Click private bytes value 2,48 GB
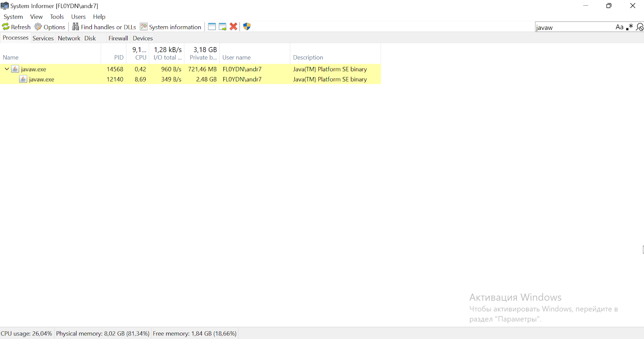 point(206,79)
